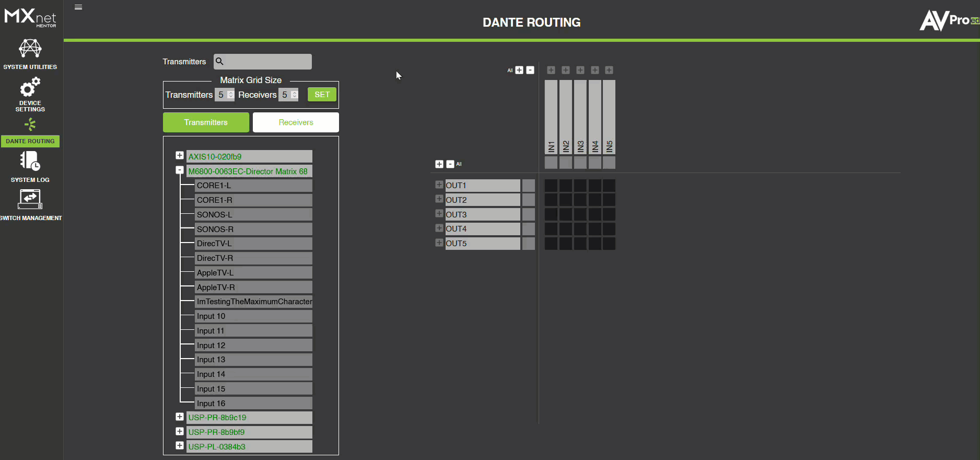Click the search magnifier icon
Image resolution: width=980 pixels, height=460 pixels.
tap(220, 62)
